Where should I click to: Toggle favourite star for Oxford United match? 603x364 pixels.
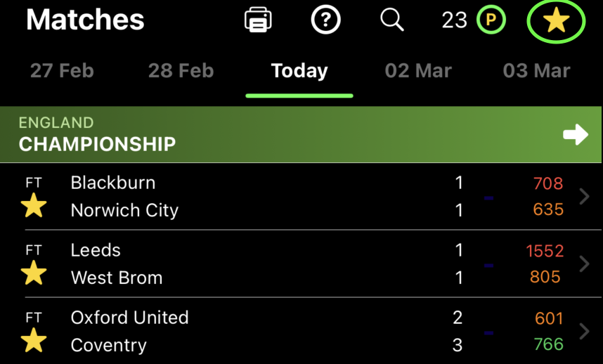click(34, 341)
